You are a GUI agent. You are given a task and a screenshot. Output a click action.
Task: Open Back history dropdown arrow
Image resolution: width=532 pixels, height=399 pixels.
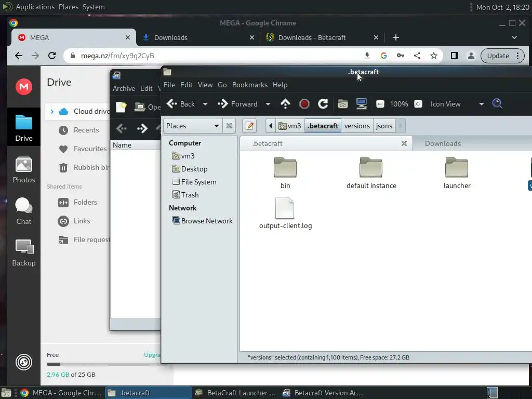(x=205, y=104)
